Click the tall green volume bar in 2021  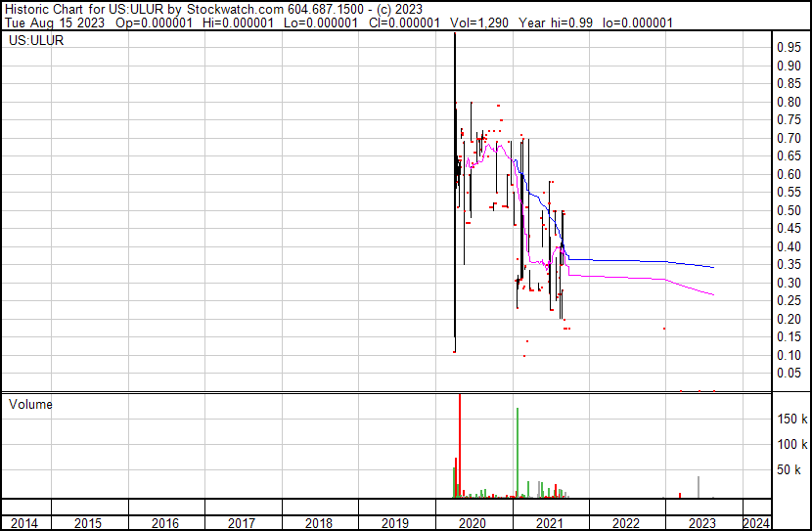[x=518, y=450]
